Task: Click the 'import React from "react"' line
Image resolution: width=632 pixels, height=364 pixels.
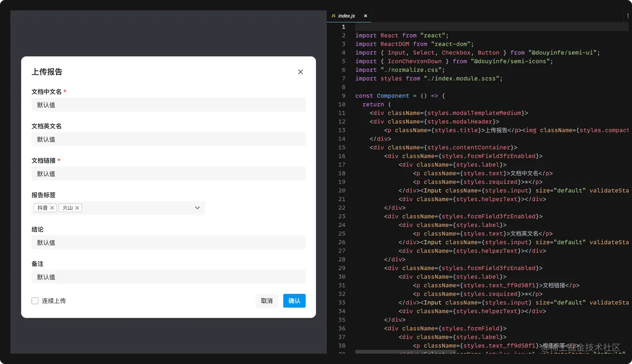Action: [x=402, y=36]
